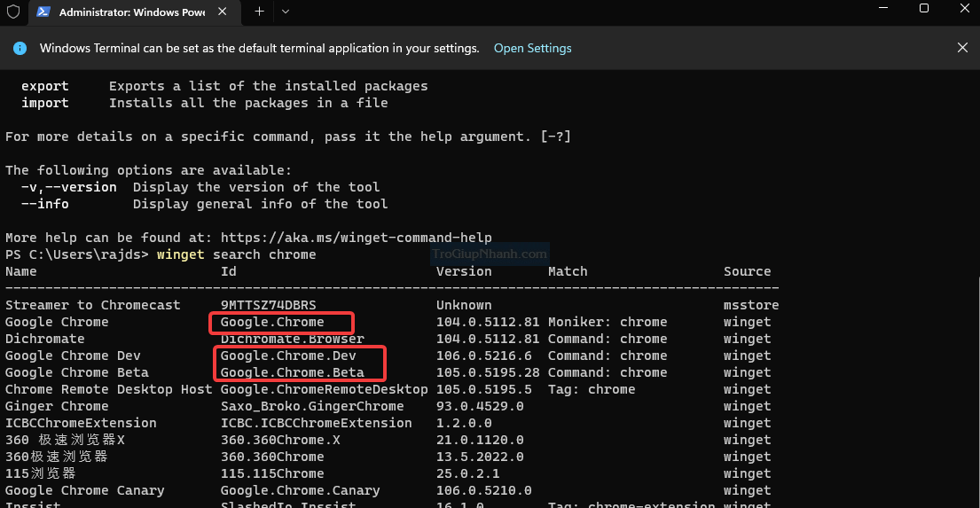This screenshot has height=508, width=980.
Task: Click the highlighted Google.Chrome Id
Action: pyautogui.click(x=272, y=322)
